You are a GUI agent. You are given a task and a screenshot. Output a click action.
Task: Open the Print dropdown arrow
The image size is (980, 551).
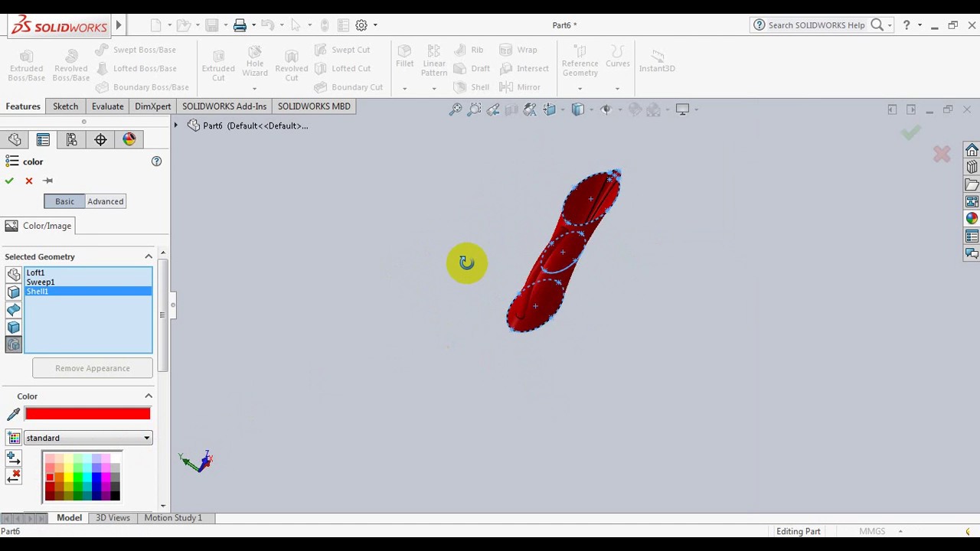(253, 25)
